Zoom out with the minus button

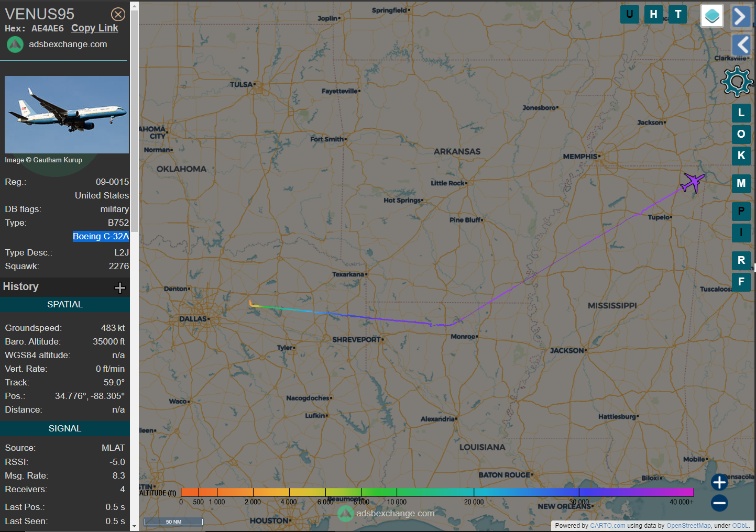pyautogui.click(x=719, y=503)
